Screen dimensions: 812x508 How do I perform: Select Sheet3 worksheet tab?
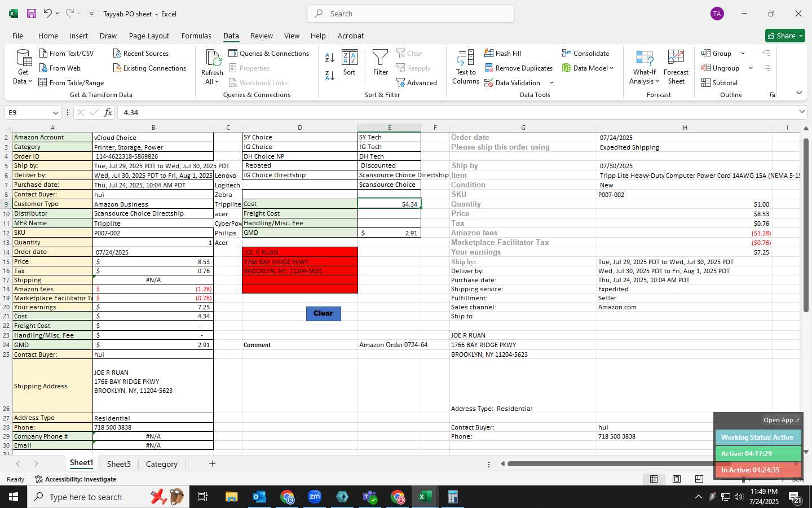[119, 464]
